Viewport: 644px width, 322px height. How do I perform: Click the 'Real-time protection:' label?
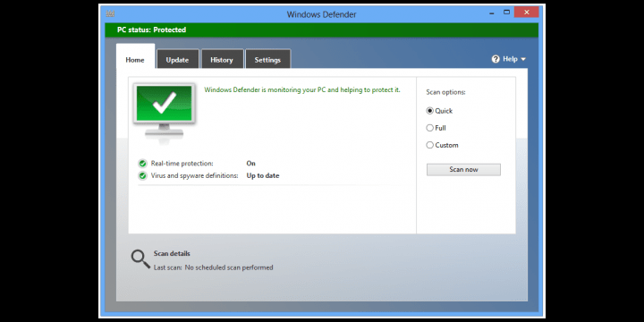tap(182, 164)
